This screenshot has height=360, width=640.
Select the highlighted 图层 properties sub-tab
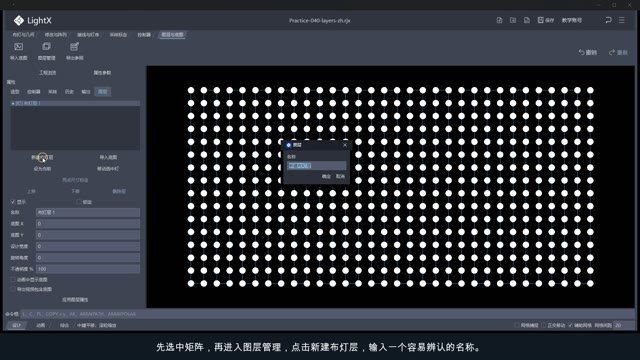[x=102, y=92]
